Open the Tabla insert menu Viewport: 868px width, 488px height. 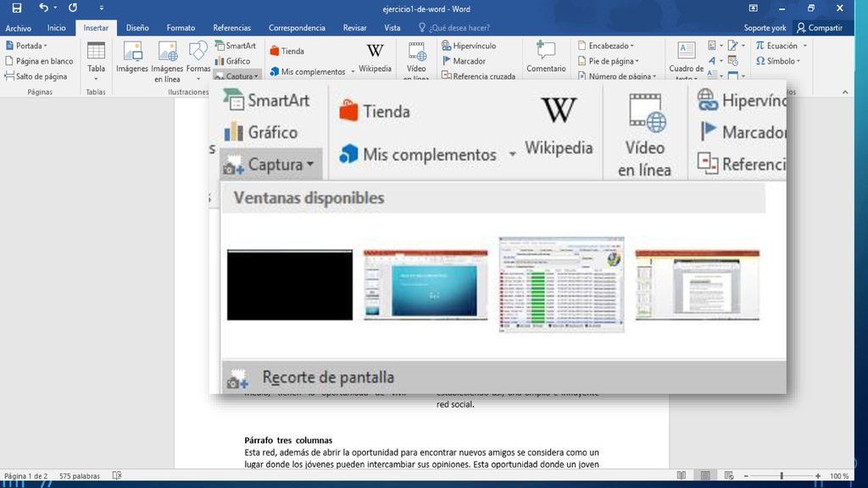(x=96, y=61)
